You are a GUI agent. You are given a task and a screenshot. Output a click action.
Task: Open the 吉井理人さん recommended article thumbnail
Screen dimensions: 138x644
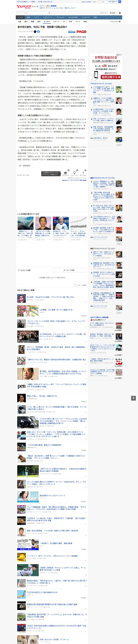[61, 223]
